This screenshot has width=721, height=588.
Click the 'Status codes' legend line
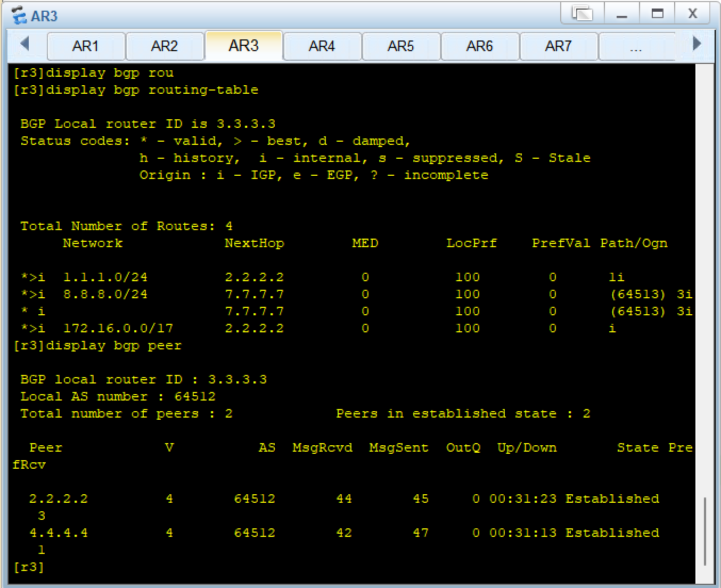(216, 141)
